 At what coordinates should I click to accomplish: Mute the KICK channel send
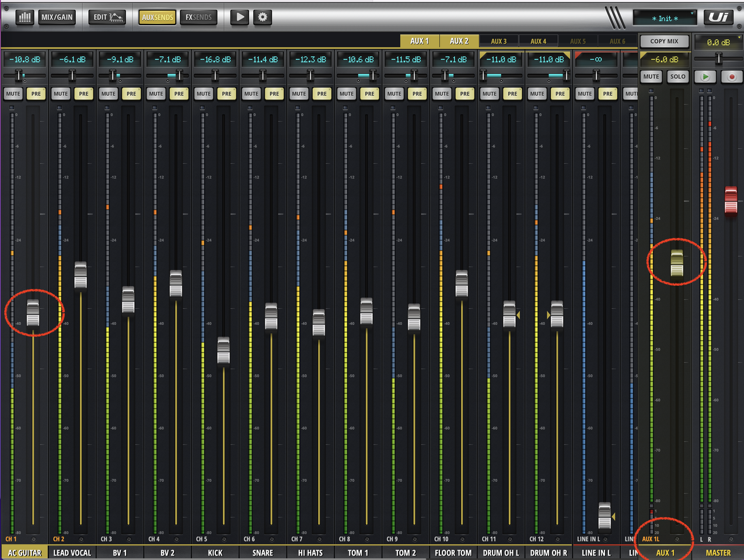point(204,93)
